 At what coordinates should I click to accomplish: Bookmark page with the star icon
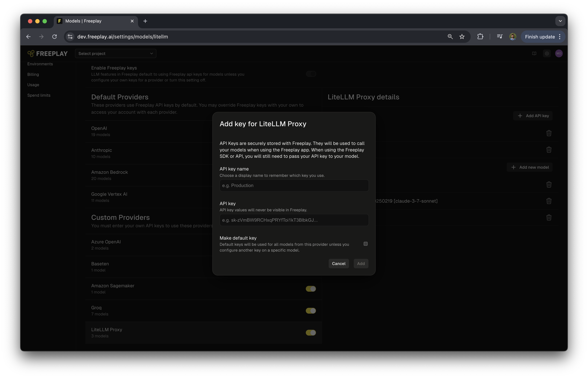click(462, 37)
